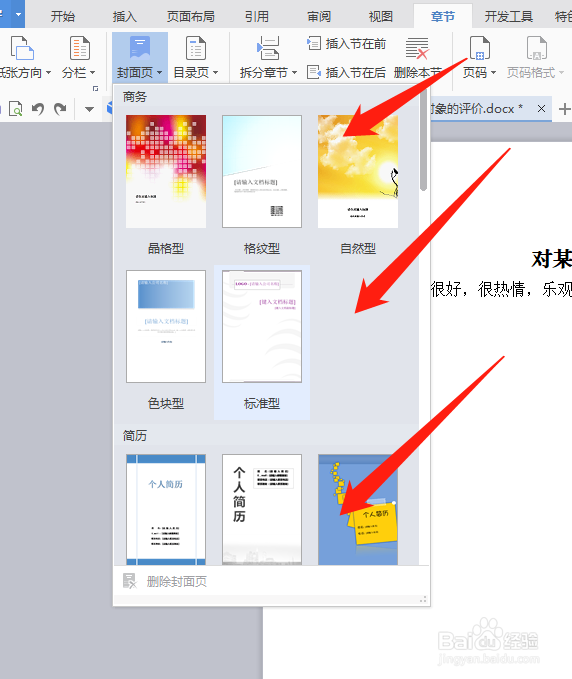This screenshot has height=679, width=572.
Task: Click the 分栏 columns icon
Action: click(80, 48)
